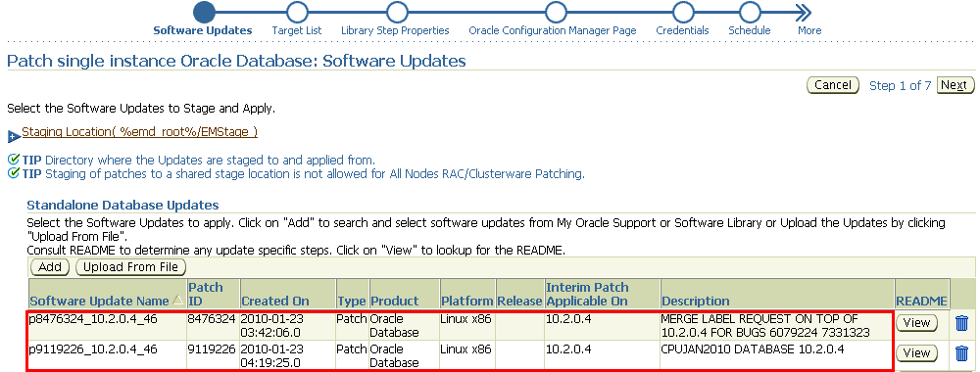Open the Credentials step label

[x=682, y=30]
